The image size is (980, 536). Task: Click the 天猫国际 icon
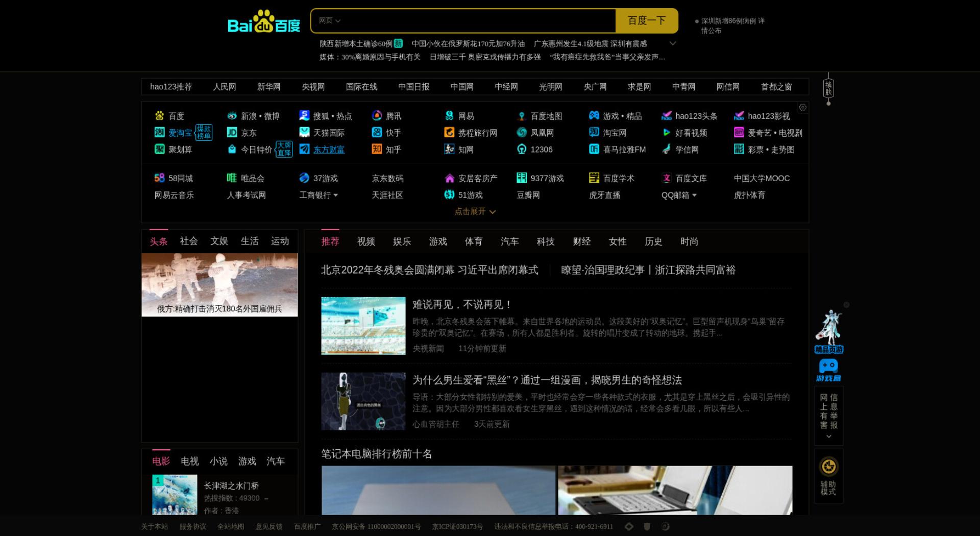click(x=304, y=133)
